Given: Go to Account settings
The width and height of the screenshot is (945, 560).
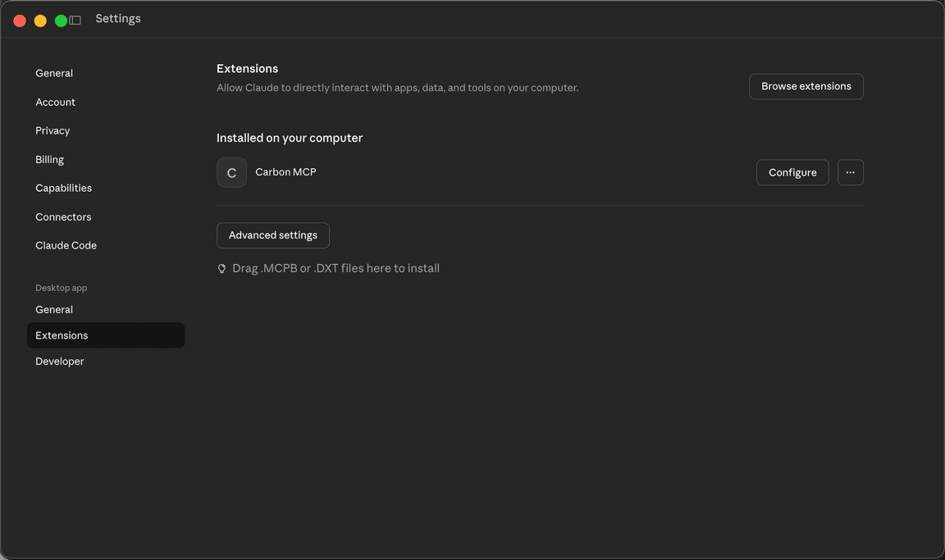Looking at the screenshot, I should tap(55, 102).
